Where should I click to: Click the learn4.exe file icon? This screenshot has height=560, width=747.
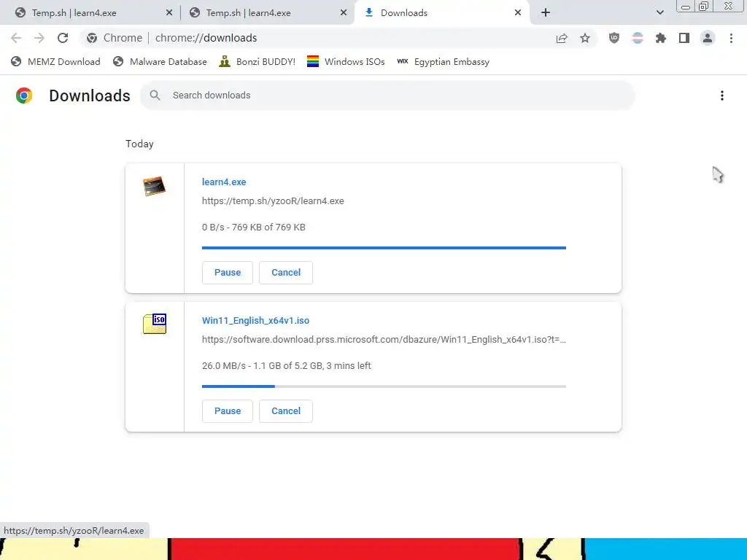coord(155,186)
